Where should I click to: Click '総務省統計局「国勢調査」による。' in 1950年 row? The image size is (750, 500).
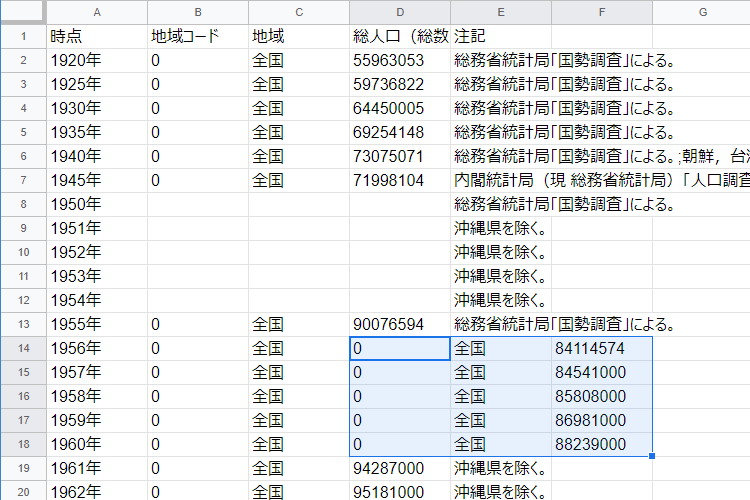(x=564, y=204)
